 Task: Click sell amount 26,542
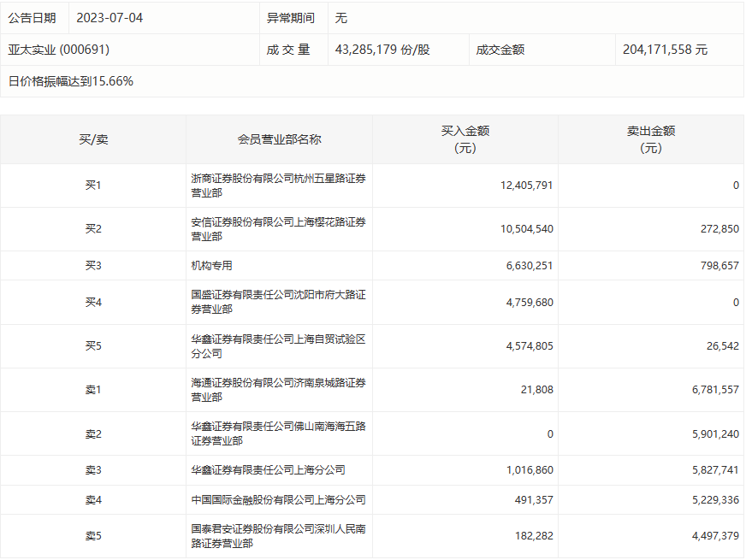(722, 346)
